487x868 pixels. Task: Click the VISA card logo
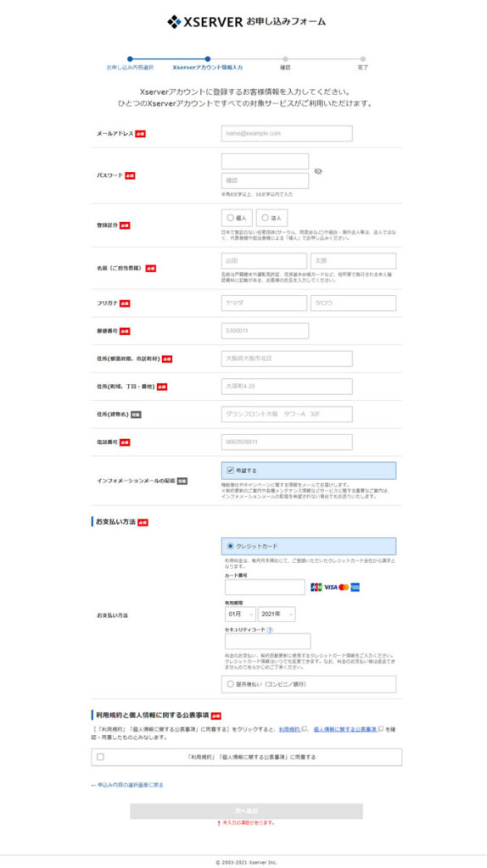point(331,587)
